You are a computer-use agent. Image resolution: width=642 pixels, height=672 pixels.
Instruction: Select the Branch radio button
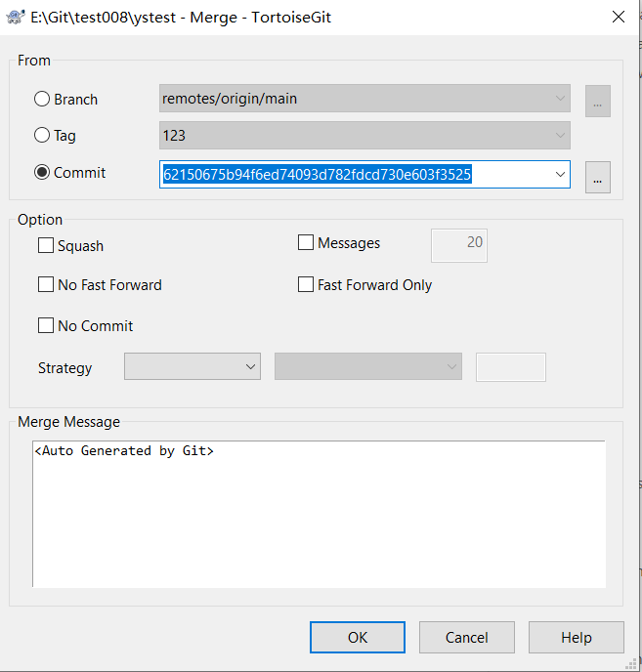42,99
